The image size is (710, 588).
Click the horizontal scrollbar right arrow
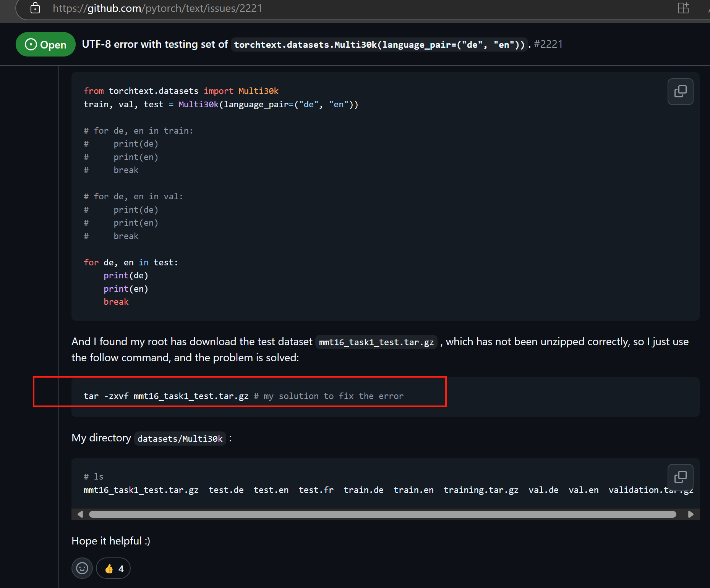click(691, 514)
